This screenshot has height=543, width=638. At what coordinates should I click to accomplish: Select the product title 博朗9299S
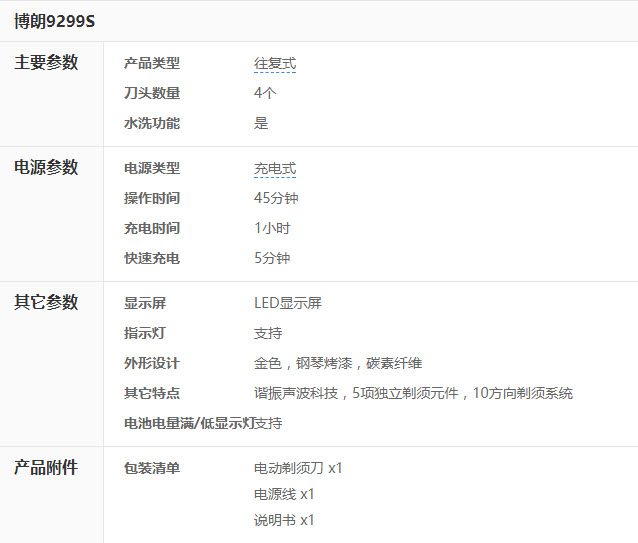55,21
